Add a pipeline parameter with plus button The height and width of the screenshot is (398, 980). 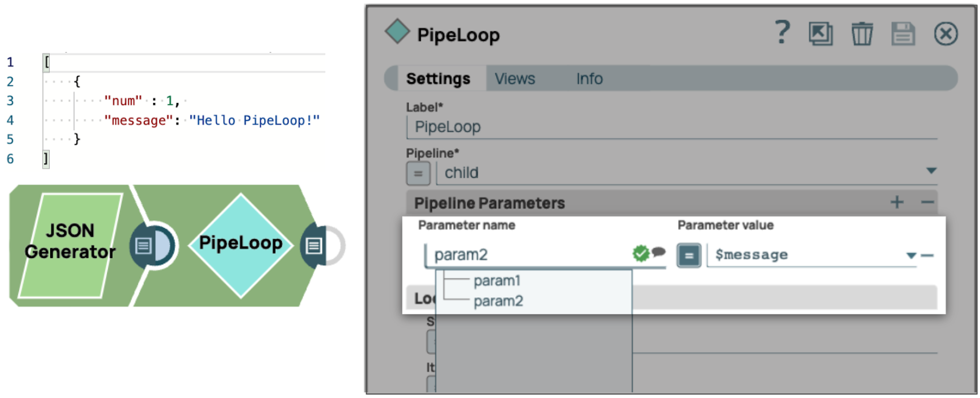click(897, 202)
